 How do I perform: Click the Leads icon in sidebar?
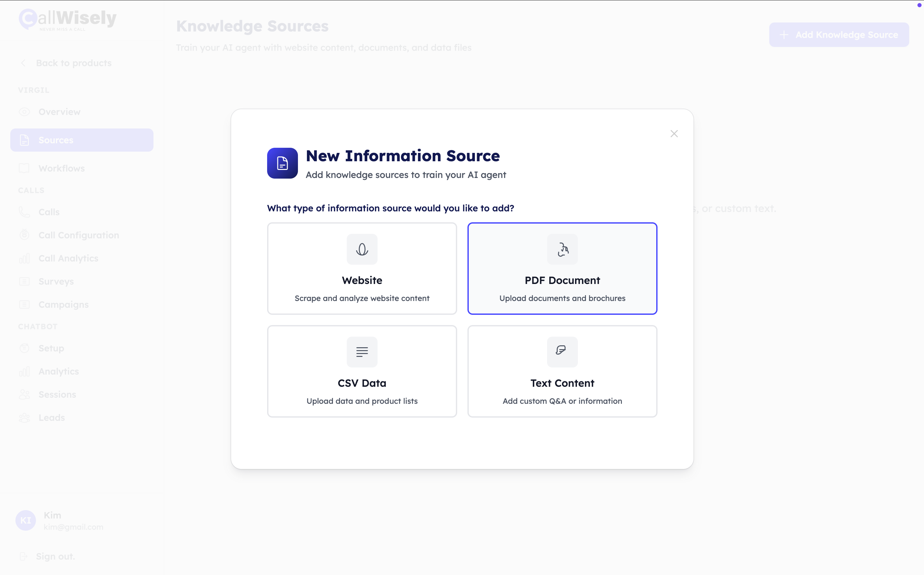pos(24,417)
